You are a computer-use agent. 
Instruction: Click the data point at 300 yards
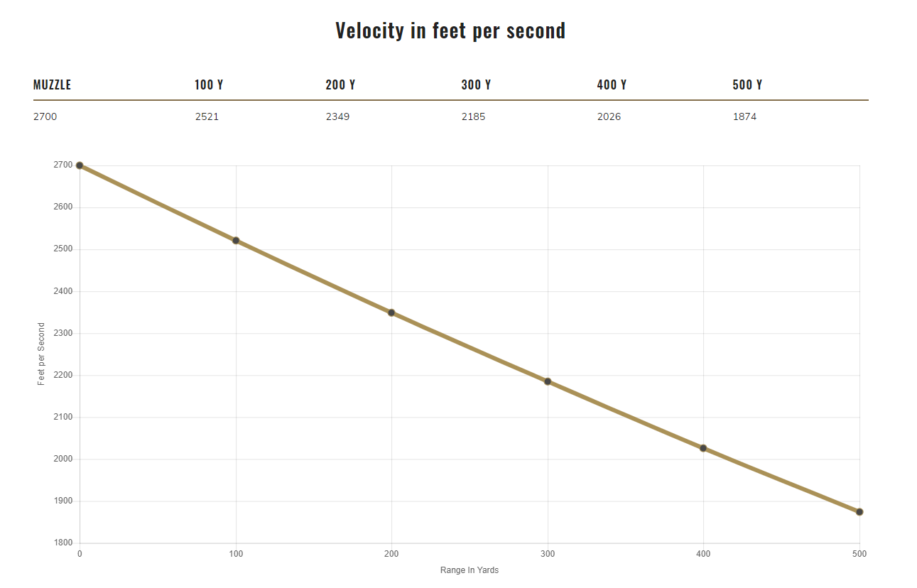[548, 381]
